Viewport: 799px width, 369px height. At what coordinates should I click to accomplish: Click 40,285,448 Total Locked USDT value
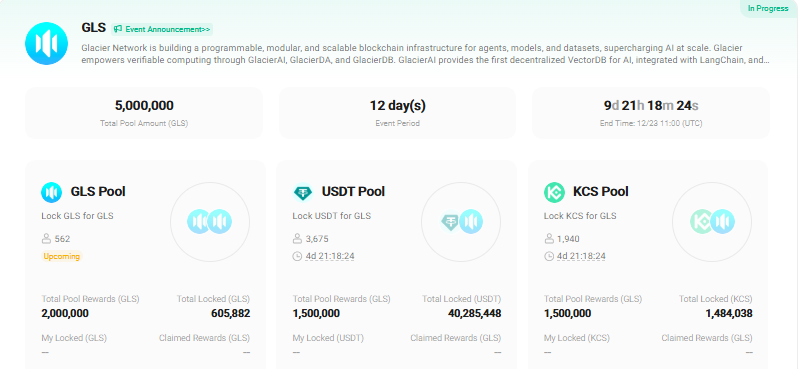click(474, 313)
